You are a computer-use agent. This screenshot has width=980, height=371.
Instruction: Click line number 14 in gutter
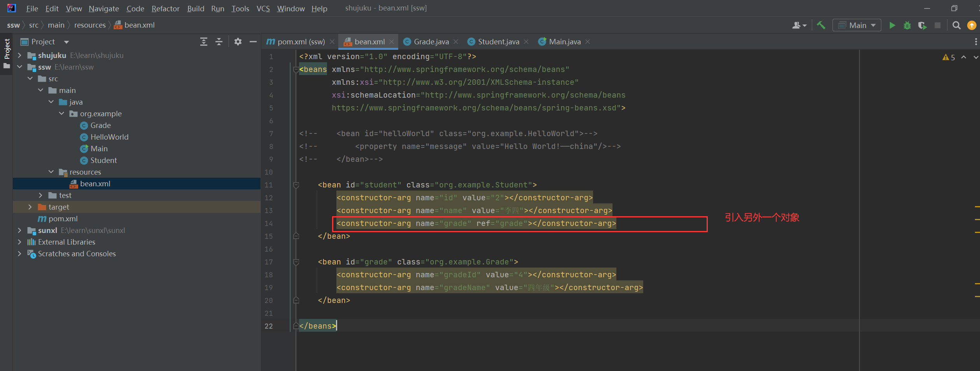269,224
